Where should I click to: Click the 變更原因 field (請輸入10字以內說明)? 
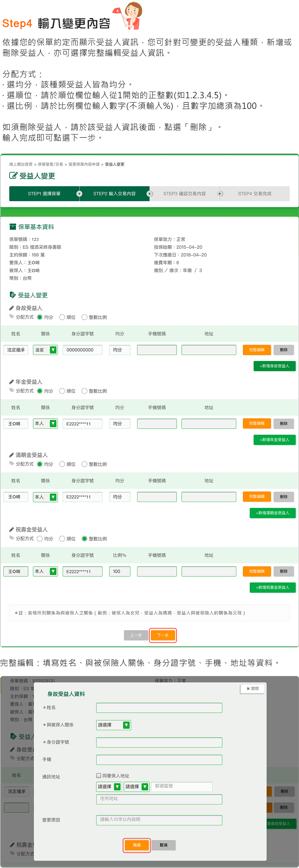tap(159, 820)
